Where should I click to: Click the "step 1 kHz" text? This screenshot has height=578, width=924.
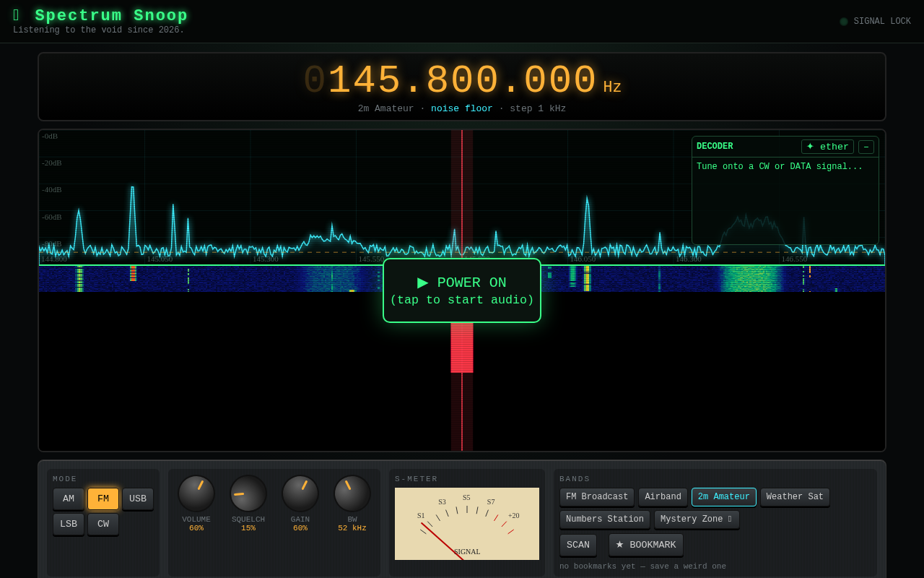click(538, 108)
